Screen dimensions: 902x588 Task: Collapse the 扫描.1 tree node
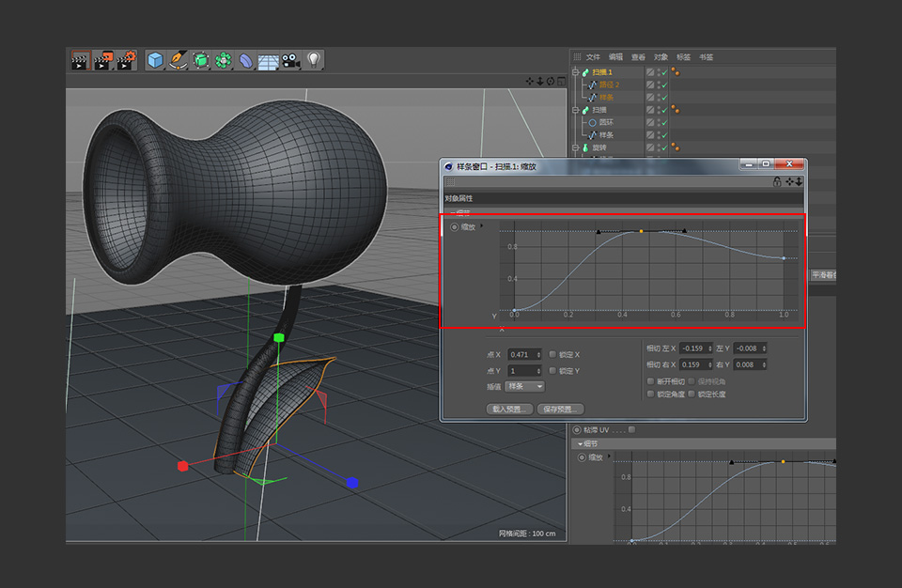click(x=575, y=72)
